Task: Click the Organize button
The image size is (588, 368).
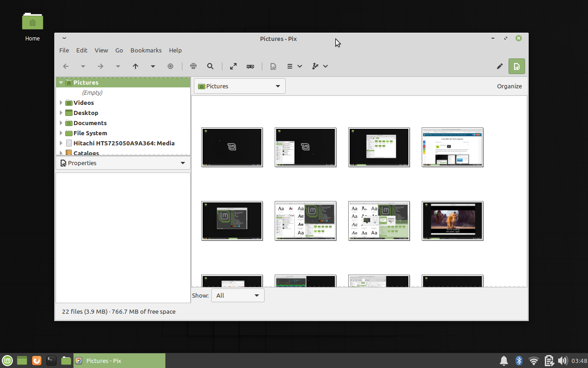Action: [x=509, y=86]
